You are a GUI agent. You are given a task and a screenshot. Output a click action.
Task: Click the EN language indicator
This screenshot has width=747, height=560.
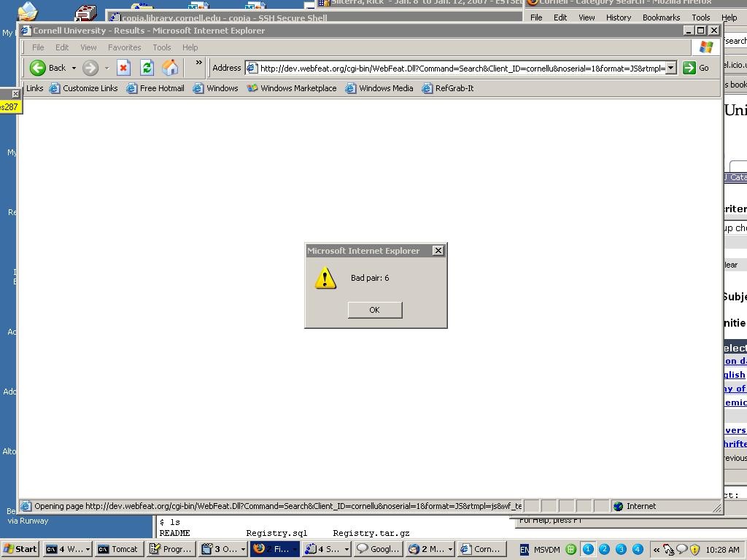pos(525,550)
